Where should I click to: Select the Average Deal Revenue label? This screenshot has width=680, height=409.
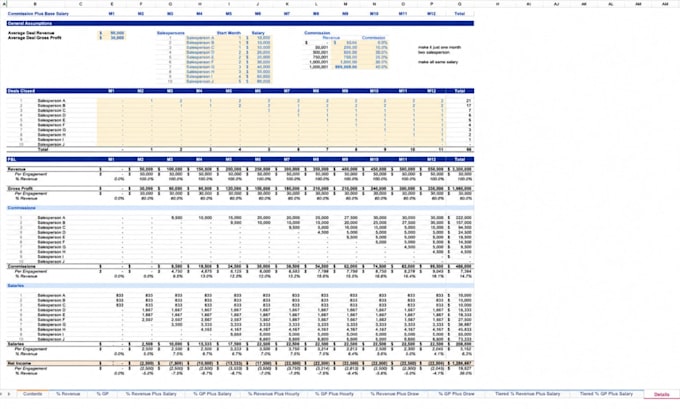tap(31, 33)
